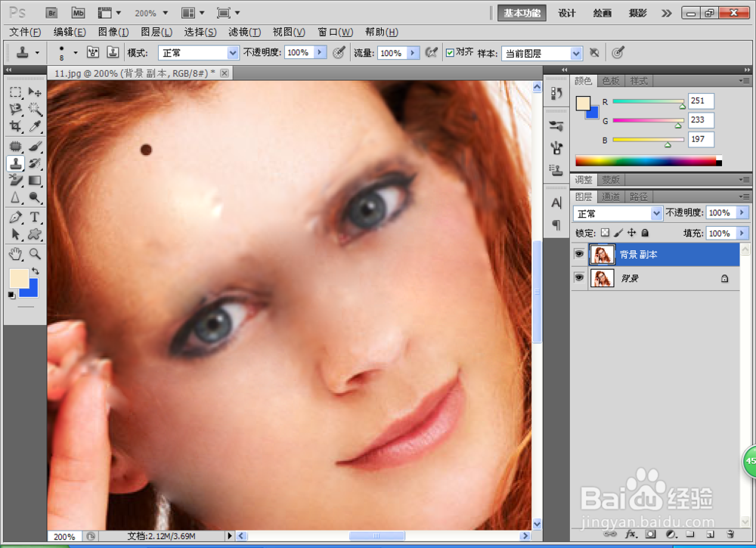Open the 图像(I) menu

[113, 32]
